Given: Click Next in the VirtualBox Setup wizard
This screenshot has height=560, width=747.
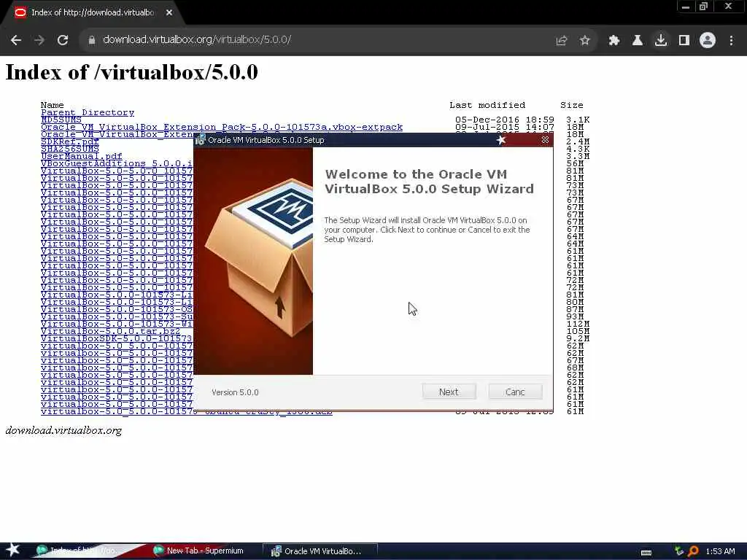Looking at the screenshot, I should [x=449, y=392].
